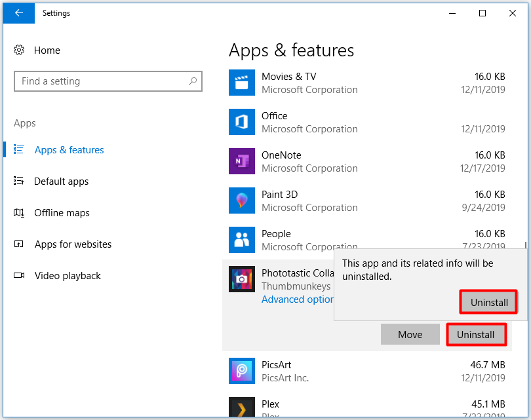Image resolution: width=531 pixels, height=420 pixels.
Task: Click the Apps & features list icon in sidebar
Action: 18,149
